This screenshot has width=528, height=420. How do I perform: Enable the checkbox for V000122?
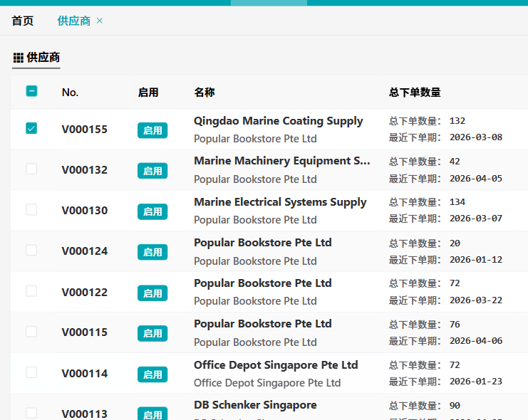pos(31,290)
